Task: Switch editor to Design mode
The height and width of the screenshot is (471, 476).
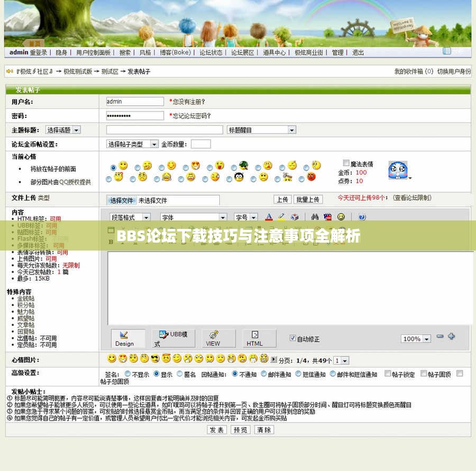Action: click(128, 338)
